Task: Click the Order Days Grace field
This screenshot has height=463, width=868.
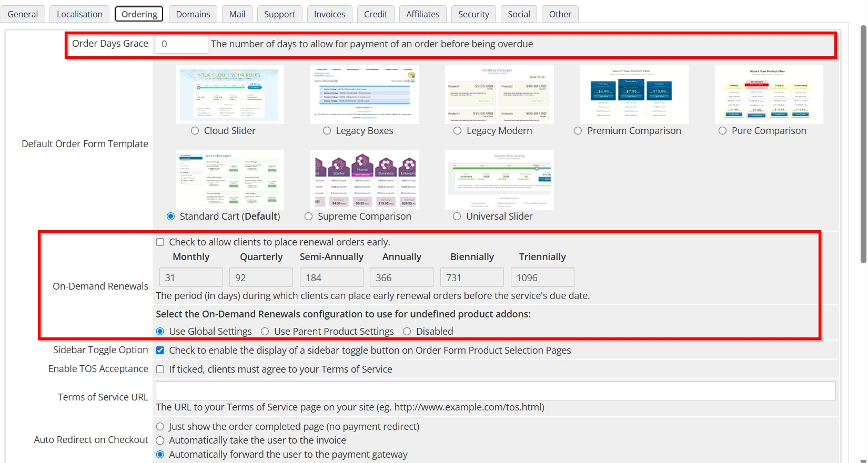Action: (181, 44)
